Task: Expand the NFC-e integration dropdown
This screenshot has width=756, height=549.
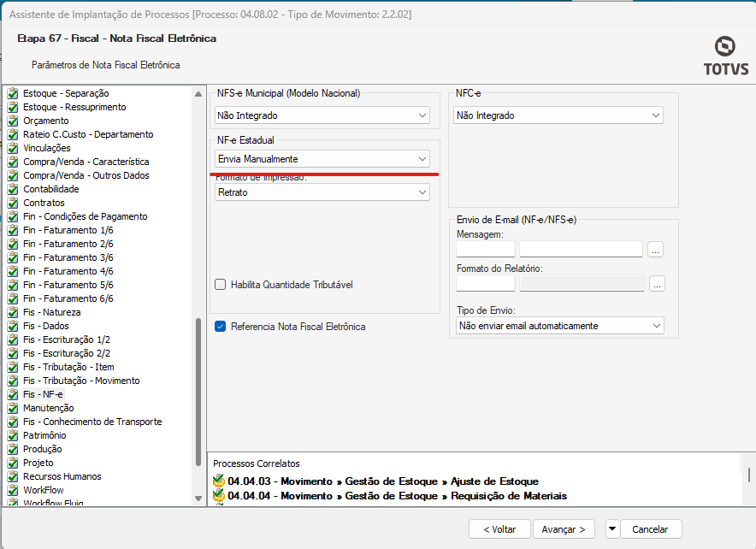Action: (x=558, y=115)
